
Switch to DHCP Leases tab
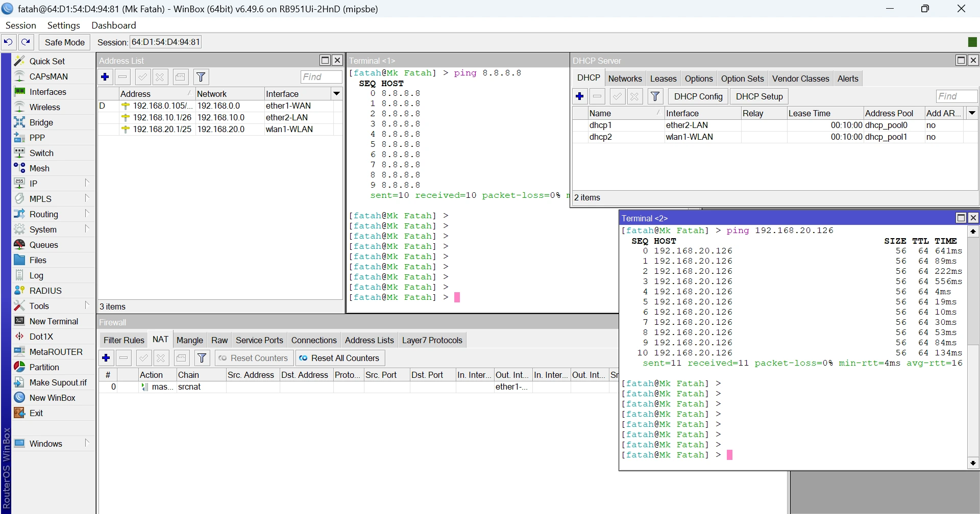(663, 79)
